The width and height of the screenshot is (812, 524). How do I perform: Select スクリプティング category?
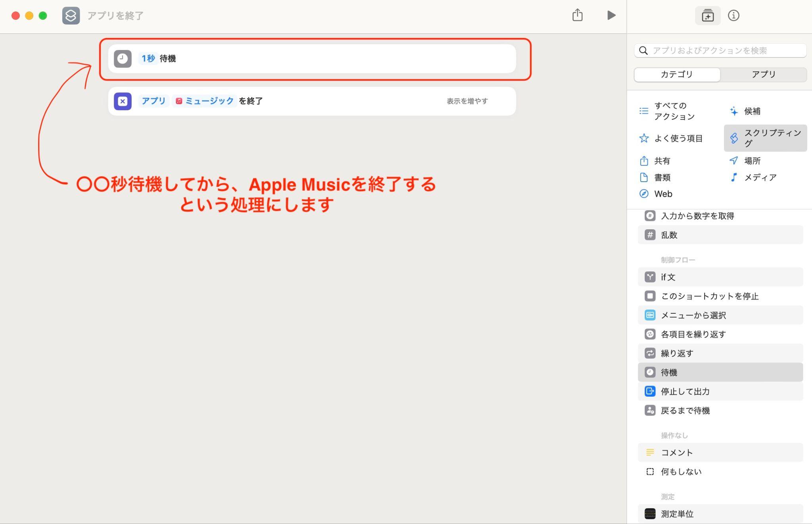point(765,138)
